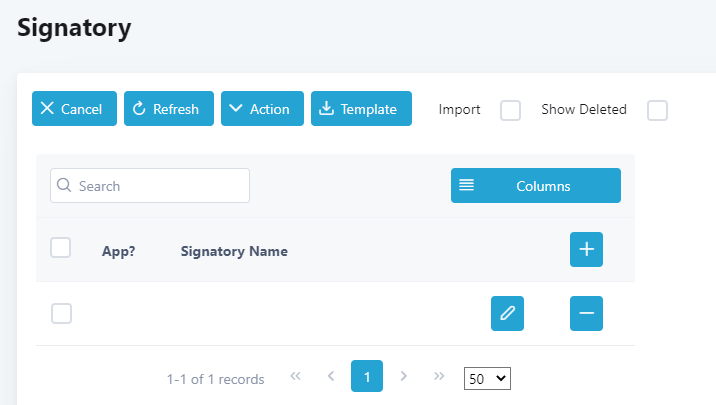Check the first record's row checkbox
This screenshot has width=716, height=405.
pos(61,314)
